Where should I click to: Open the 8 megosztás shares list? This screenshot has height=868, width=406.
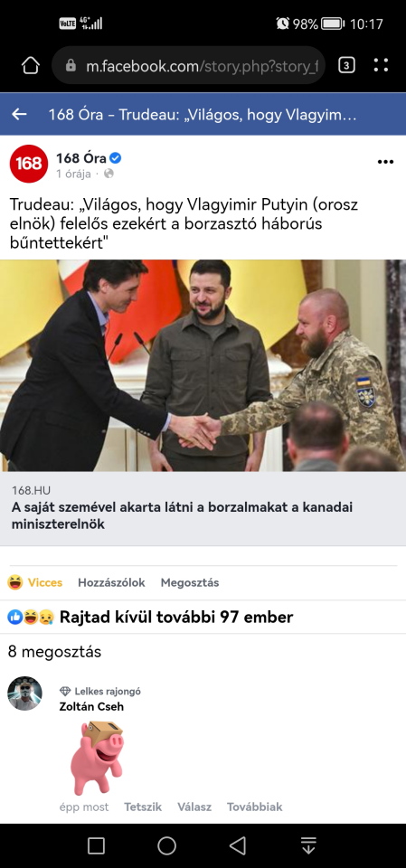tap(54, 652)
